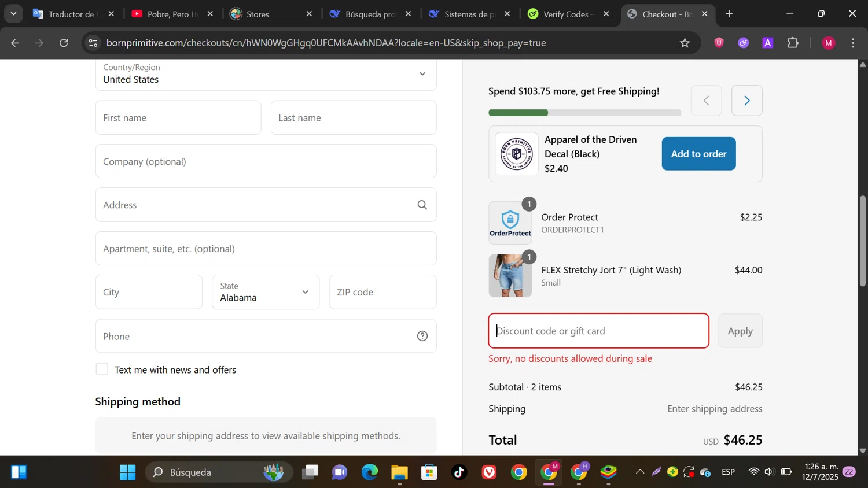Click the Order Protect product thumbnail
The height and width of the screenshot is (488, 868).
[x=510, y=223]
